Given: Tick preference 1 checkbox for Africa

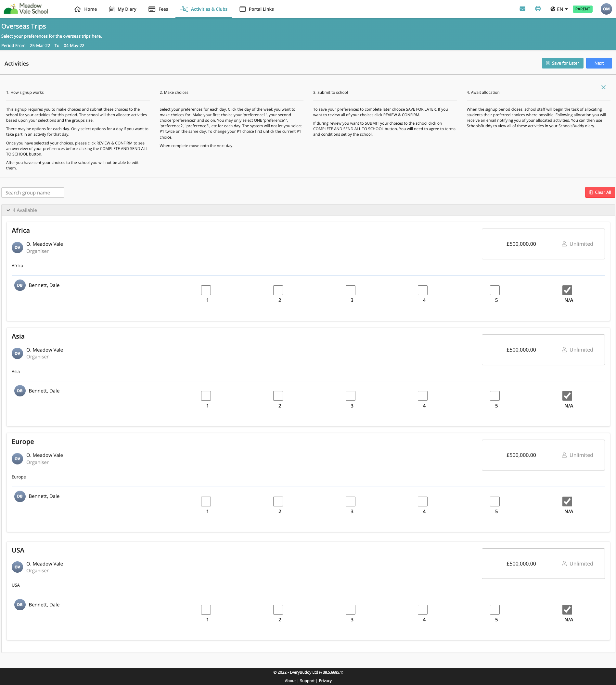Looking at the screenshot, I should [x=206, y=290].
